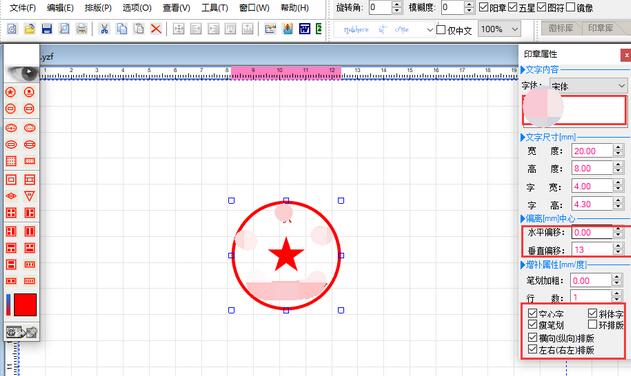Enable the 仅中文 checkbox
The image size is (631, 376).
[441, 29]
